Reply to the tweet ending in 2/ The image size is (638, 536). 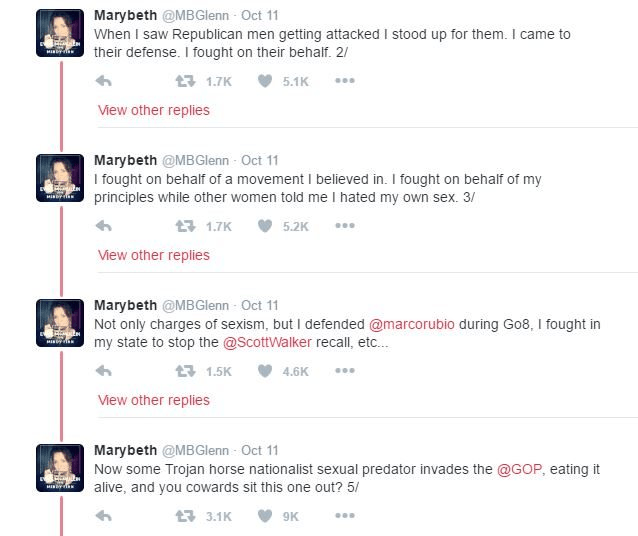(x=102, y=82)
